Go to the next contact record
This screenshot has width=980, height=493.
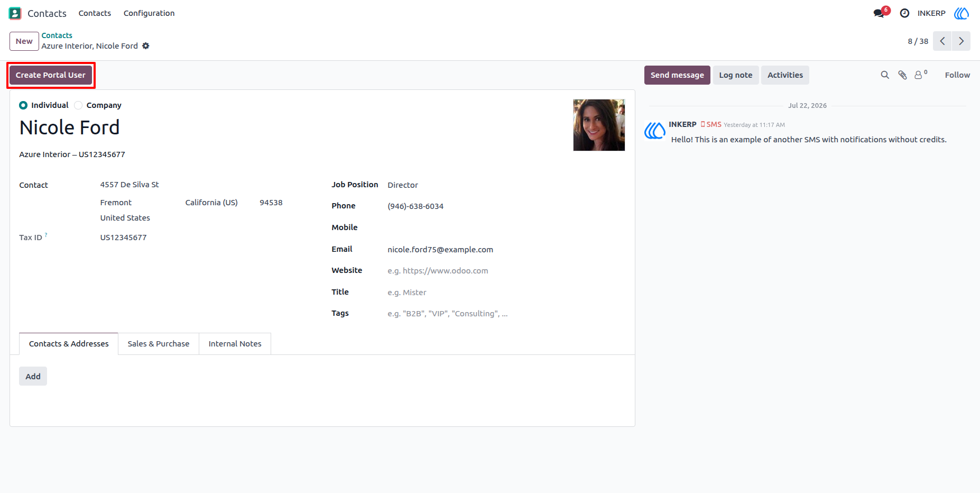[x=961, y=41]
